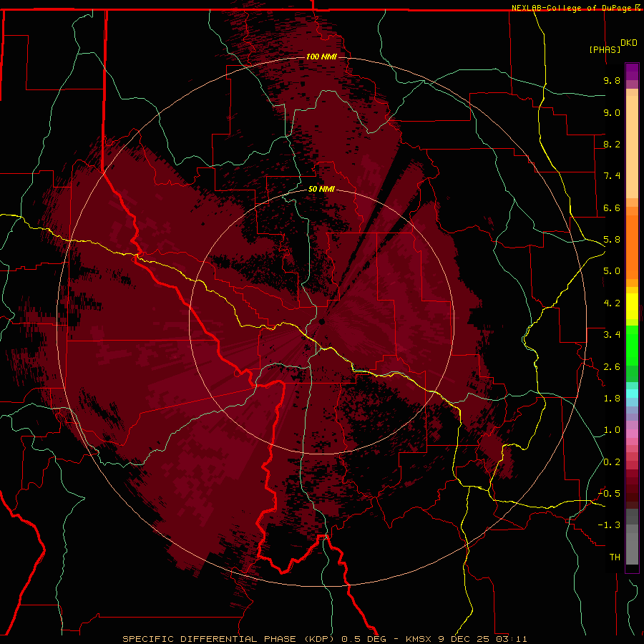644x644 pixels.
Task: Pick the bright yellow color bar segment
Action: click(632, 306)
